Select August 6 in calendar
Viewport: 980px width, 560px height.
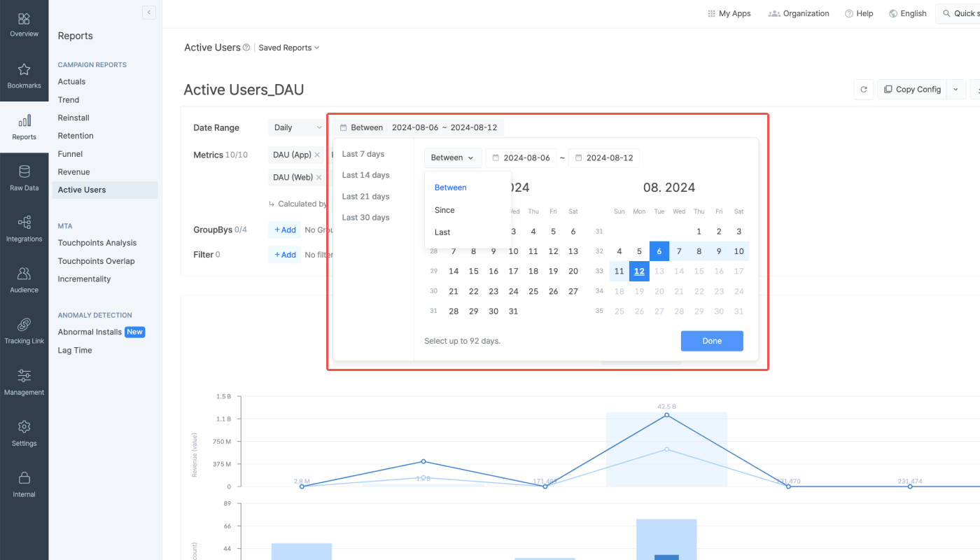[x=659, y=251]
